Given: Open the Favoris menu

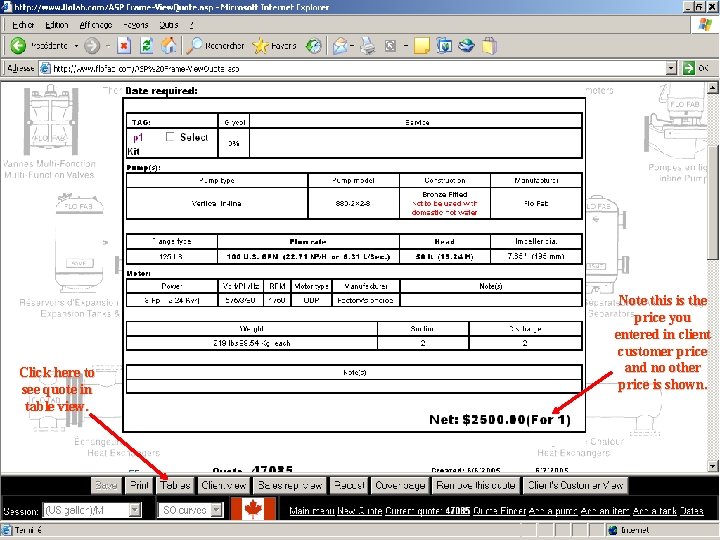Looking at the screenshot, I should [136, 25].
